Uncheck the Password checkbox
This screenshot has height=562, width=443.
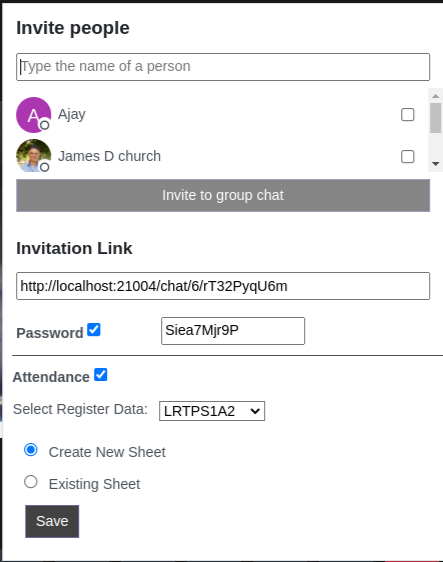(x=94, y=329)
